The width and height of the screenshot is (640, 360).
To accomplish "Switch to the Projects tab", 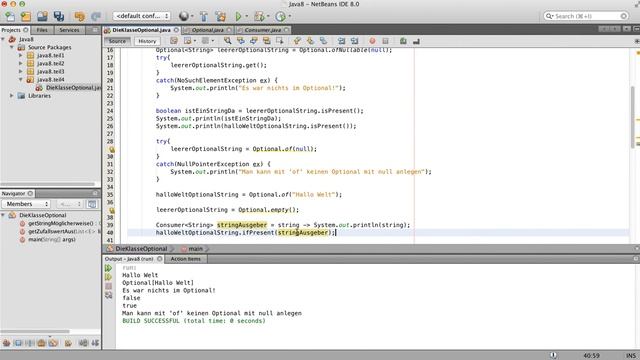I will pyautogui.click(x=15, y=30).
